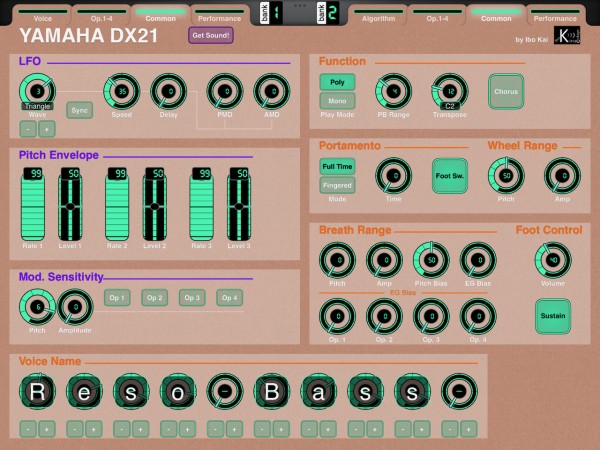Open the bank 1 Voice tab
600x450 pixels.
42,16
